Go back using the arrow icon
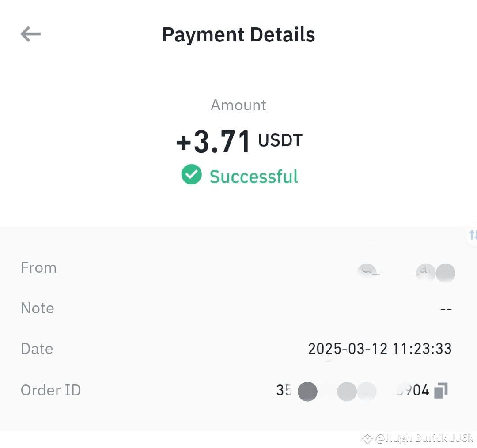The height and width of the screenshot is (448, 477). pos(30,34)
